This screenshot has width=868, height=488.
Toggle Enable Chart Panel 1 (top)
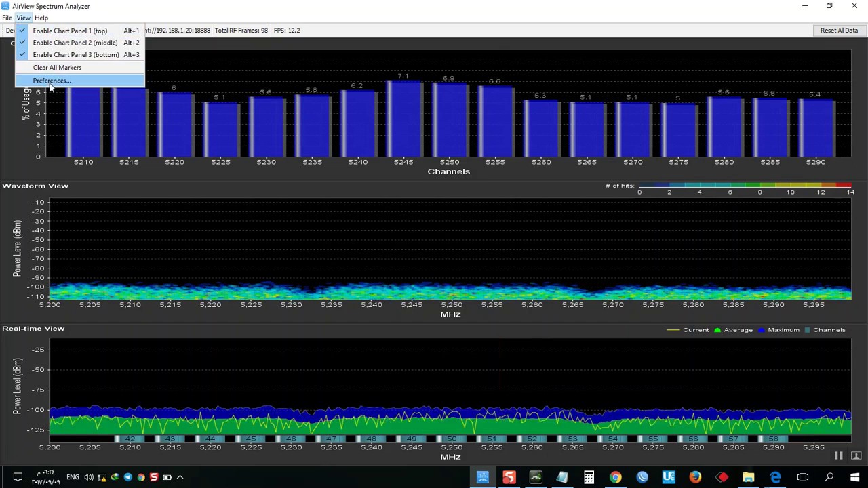click(80, 30)
